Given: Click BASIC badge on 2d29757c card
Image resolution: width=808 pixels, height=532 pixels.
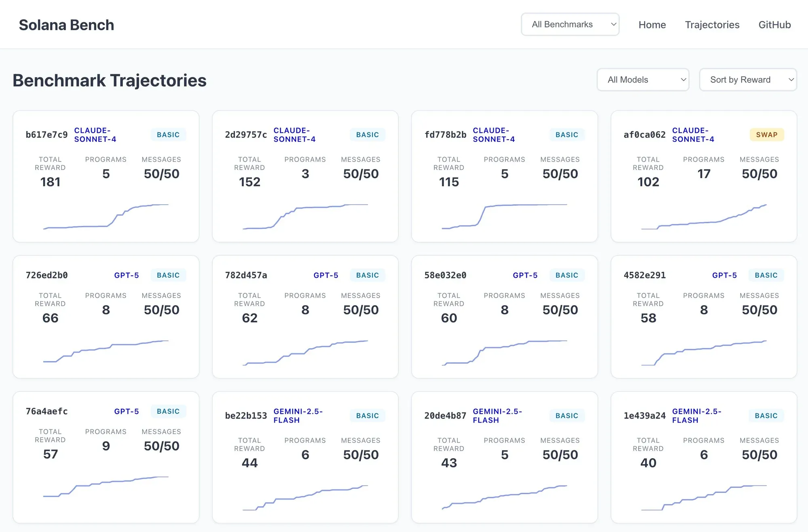Looking at the screenshot, I should [x=367, y=135].
